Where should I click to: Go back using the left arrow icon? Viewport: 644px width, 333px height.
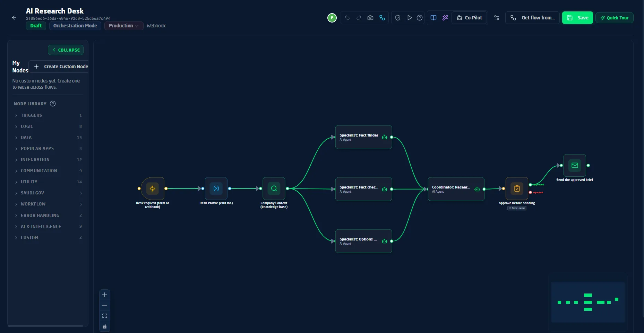tap(14, 18)
